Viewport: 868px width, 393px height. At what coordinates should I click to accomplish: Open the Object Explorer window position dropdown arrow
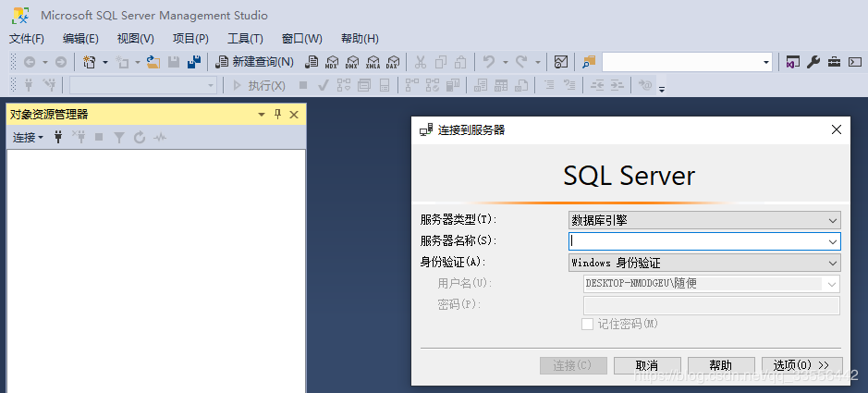[262, 115]
